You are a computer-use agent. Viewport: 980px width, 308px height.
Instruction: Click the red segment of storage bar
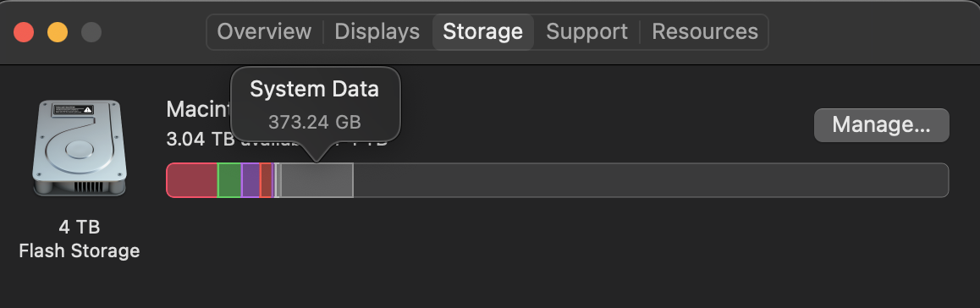pos(192,180)
